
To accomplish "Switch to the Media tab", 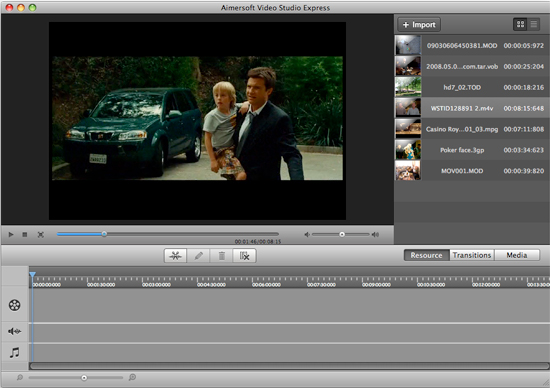I will click(517, 255).
